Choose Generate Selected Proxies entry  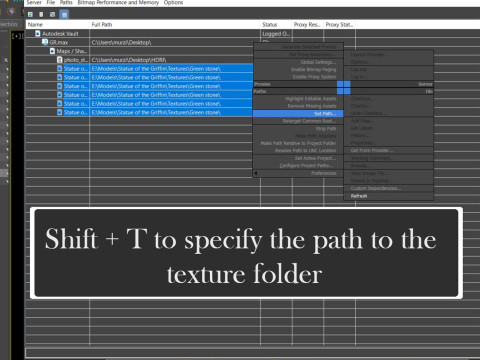coord(309,47)
